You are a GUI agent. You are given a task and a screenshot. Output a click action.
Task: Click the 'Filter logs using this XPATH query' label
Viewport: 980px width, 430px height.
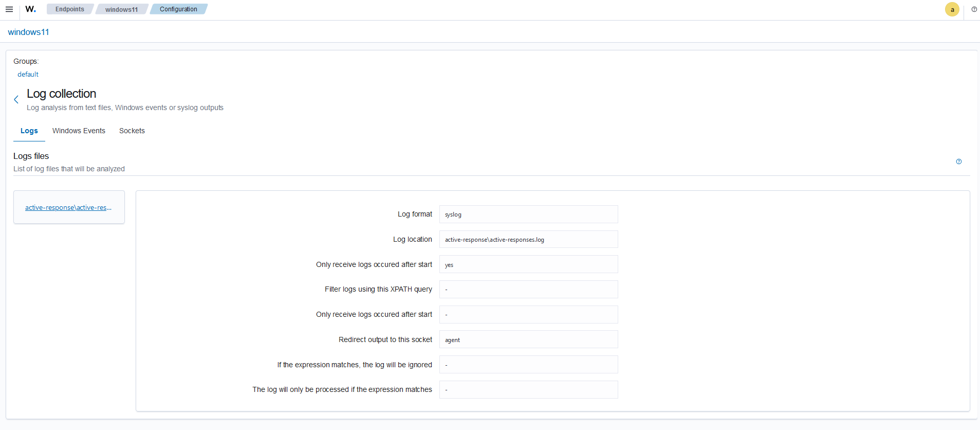[x=378, y=289]
